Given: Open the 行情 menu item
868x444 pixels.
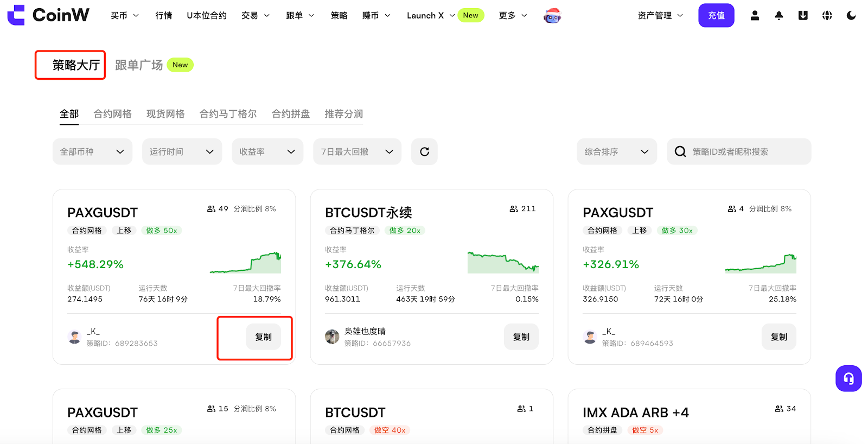Looking at the screenshot, I should (163, 16).
